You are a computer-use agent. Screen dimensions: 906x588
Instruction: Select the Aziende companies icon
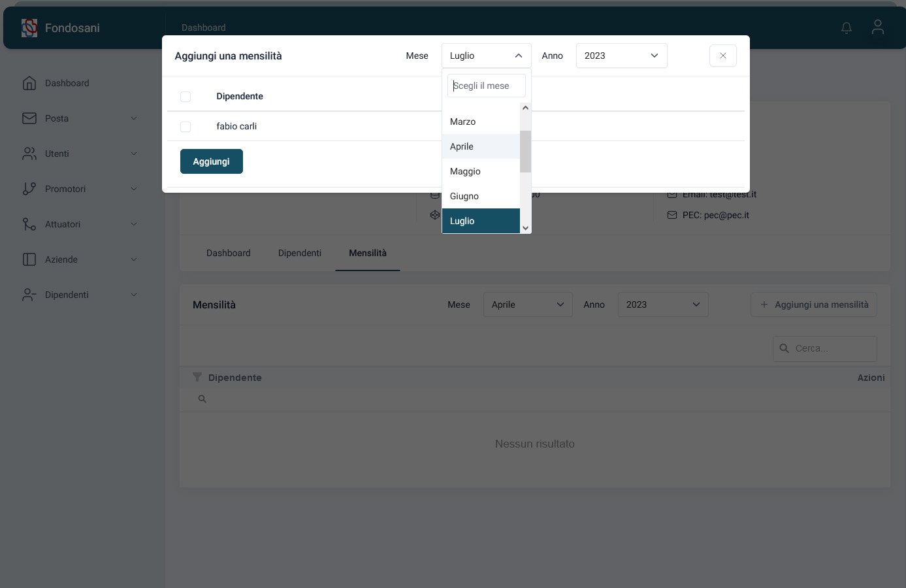(29, 259)
